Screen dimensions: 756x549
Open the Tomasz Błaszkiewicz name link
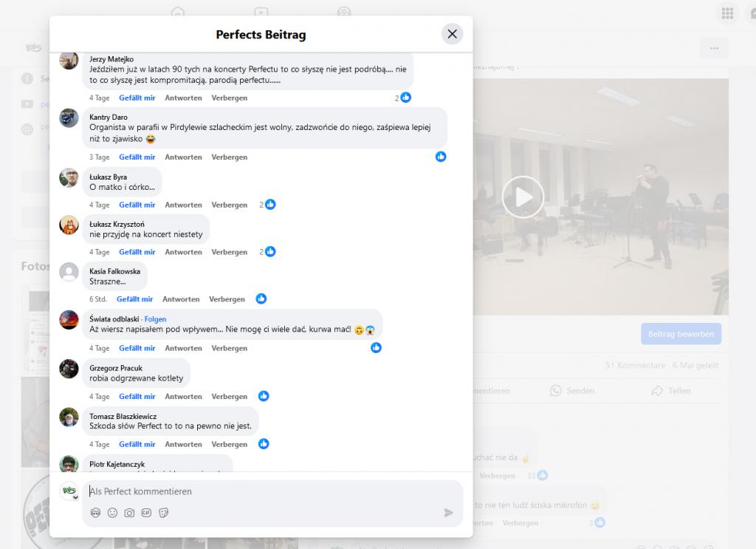coord(123,416)
